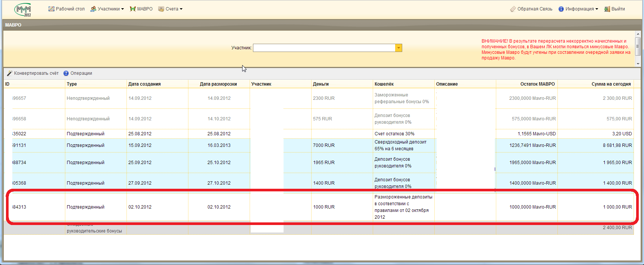Screen dimensions: 644x265
Task: Click the Операции help icon
Action: coord(66,73)
